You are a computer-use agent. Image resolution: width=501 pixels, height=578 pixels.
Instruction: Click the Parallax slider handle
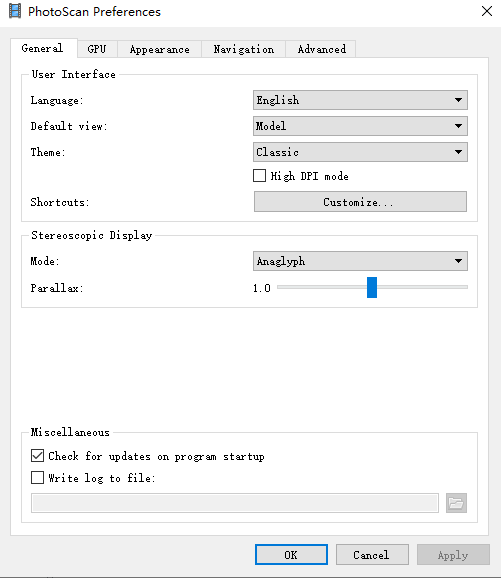(372, 287)
